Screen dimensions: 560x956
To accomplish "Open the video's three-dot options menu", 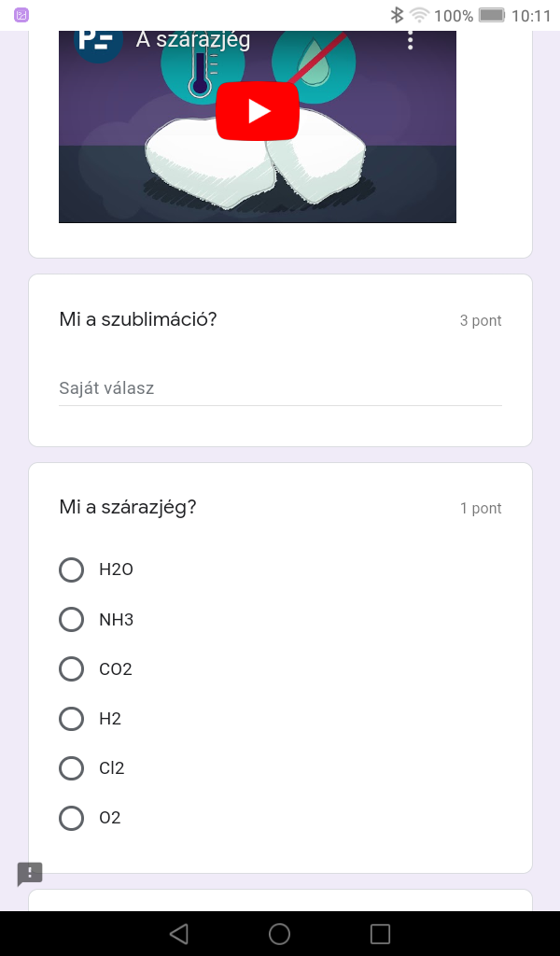I will click(410, 40).
